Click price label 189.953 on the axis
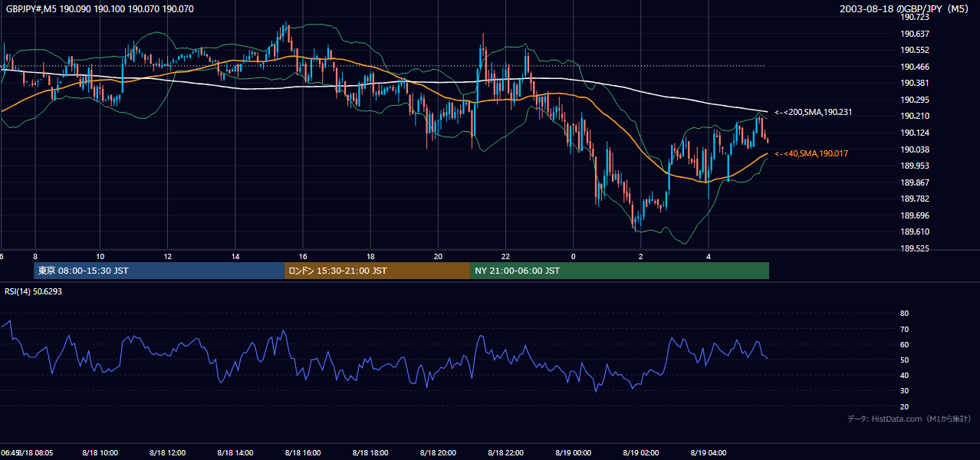Viewport: 980px width, 460px height. pos(915,166)
